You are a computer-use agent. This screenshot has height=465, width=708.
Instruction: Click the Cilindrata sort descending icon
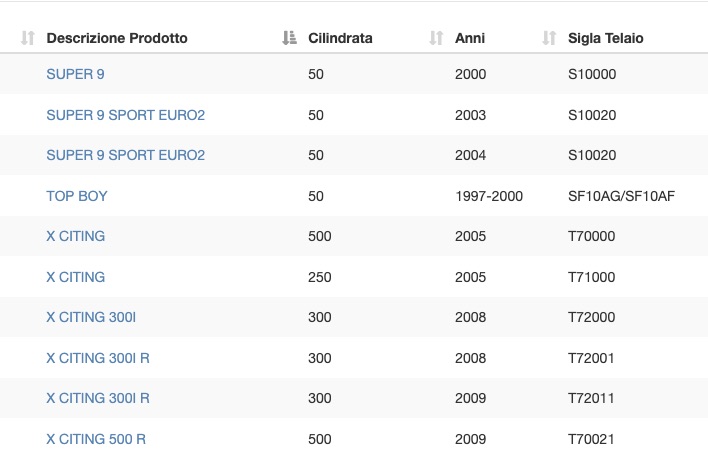289,38
